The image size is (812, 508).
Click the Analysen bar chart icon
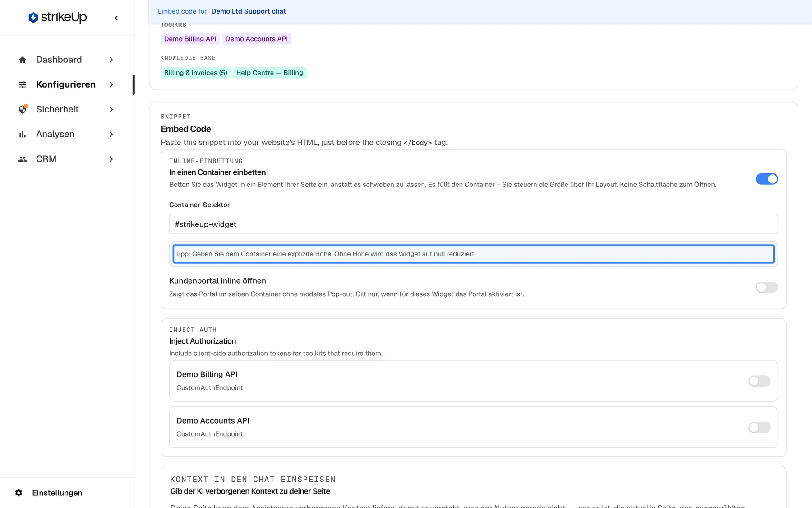coord(23,134)
